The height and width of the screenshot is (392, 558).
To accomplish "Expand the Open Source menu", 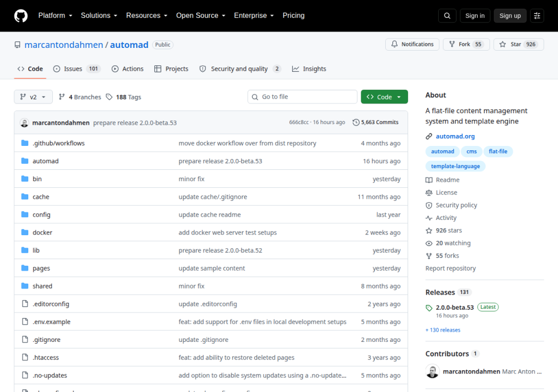I will point(201,16).
